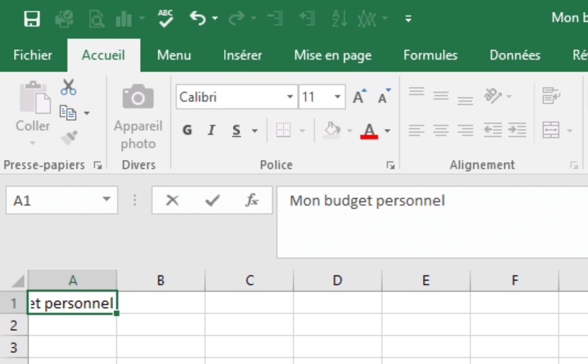The image size is (588, 364).
Task: Open the Police group dialog launcher
Action: (x=391, y=166)
